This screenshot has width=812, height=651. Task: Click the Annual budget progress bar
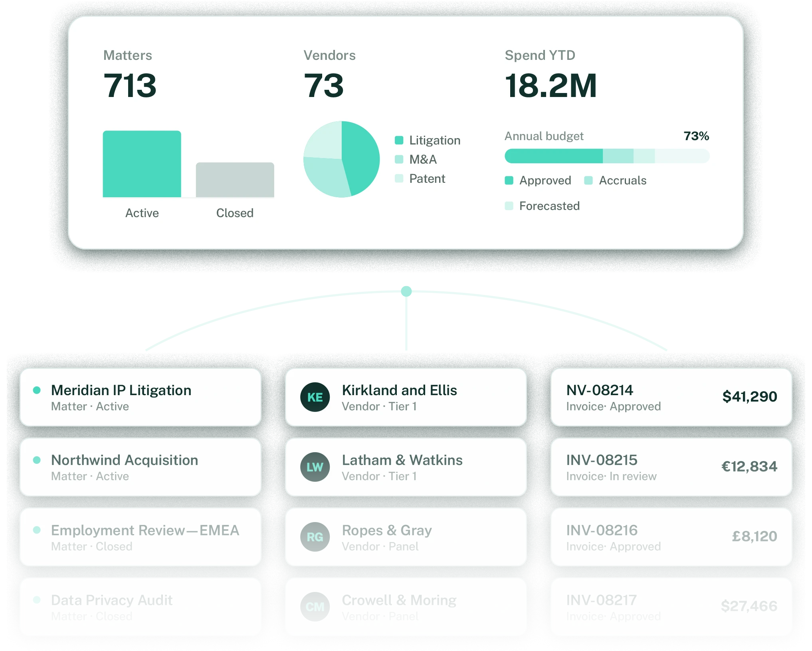coord(607,156)
